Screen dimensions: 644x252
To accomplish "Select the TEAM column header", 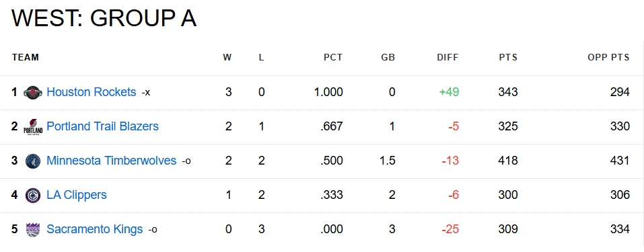I will click(x=26, y=58).
